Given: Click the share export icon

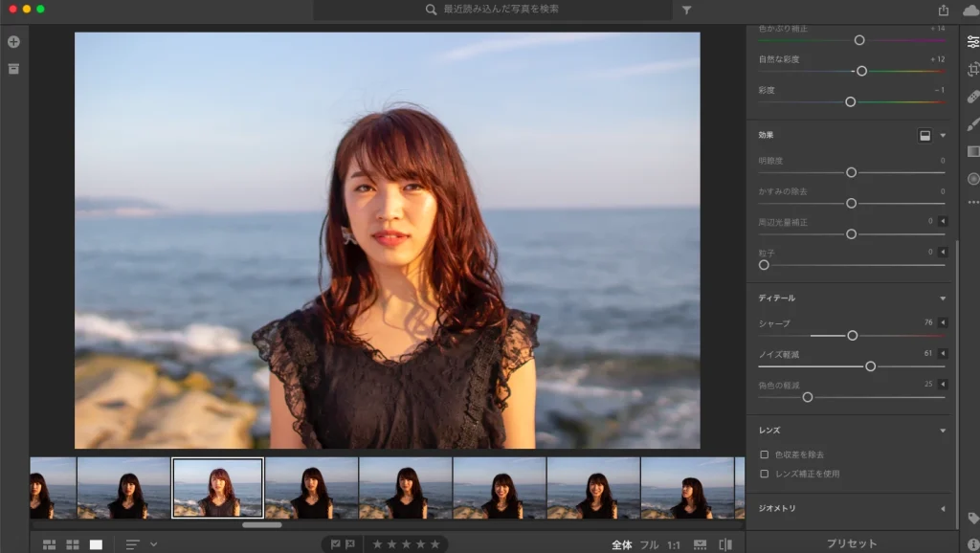Looking at the screenshot, I should tap(943, 10).
